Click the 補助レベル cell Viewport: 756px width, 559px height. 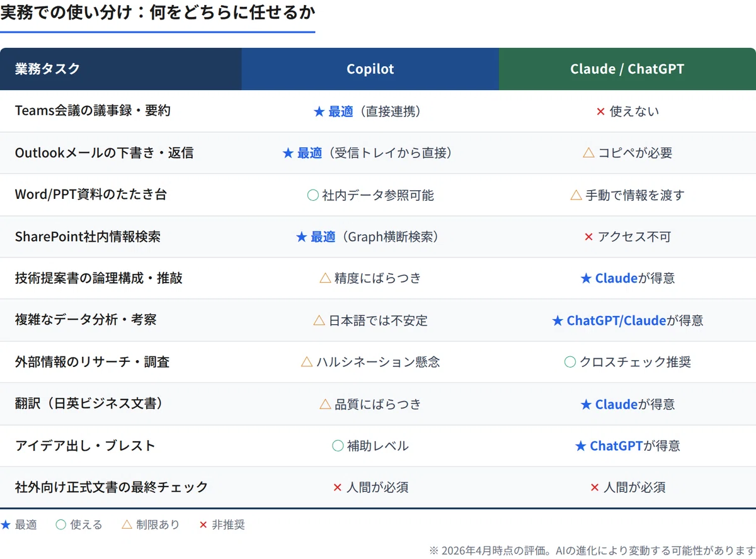[x=370, y=446]
